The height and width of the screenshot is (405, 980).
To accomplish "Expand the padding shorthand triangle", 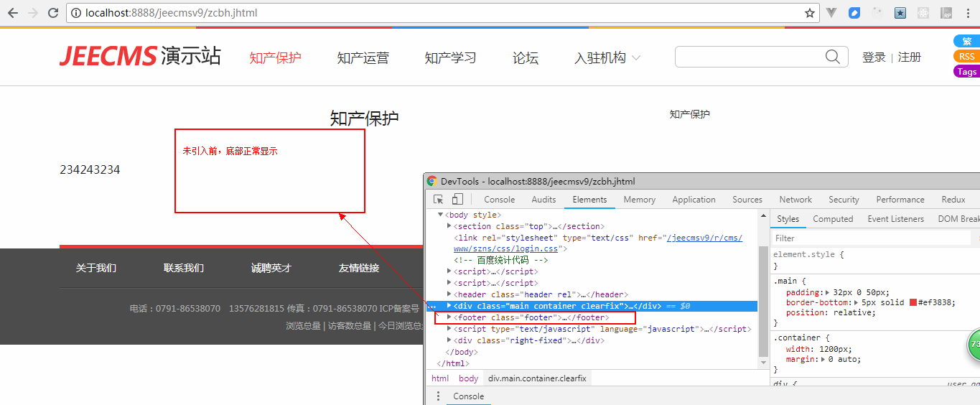I will click(828, 292).
